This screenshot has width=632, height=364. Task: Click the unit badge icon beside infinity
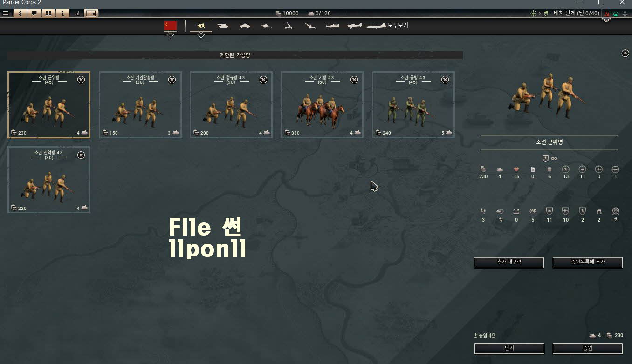pos(545,158)
